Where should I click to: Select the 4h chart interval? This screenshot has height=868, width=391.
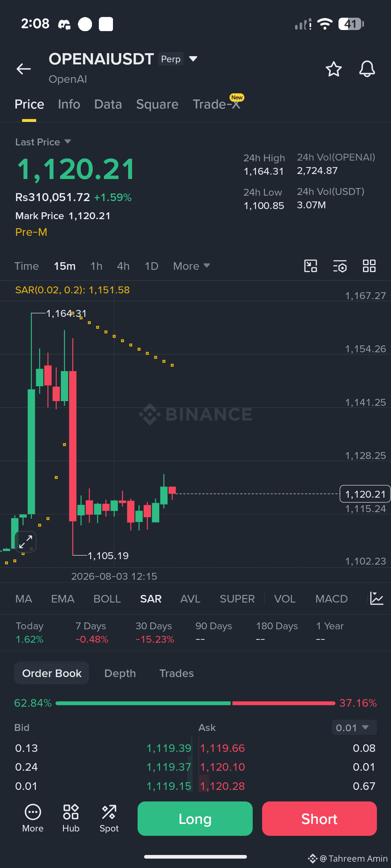123,266
